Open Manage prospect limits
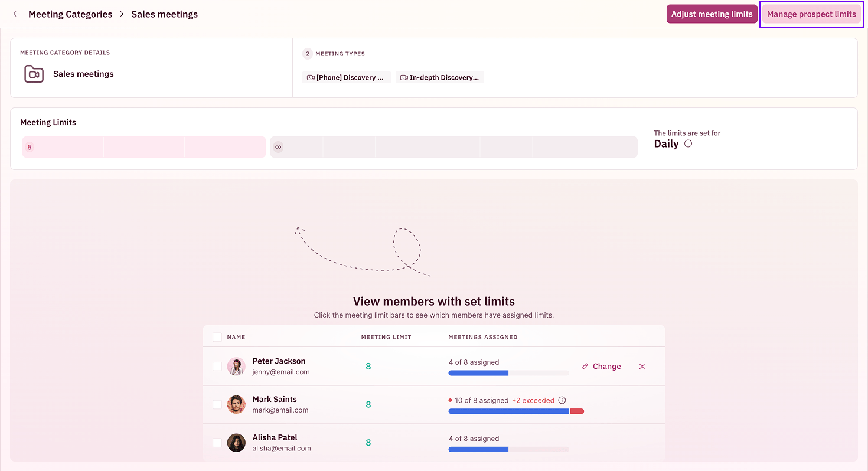The height and width of the screenshot is (471, 868). click(811, 14)
